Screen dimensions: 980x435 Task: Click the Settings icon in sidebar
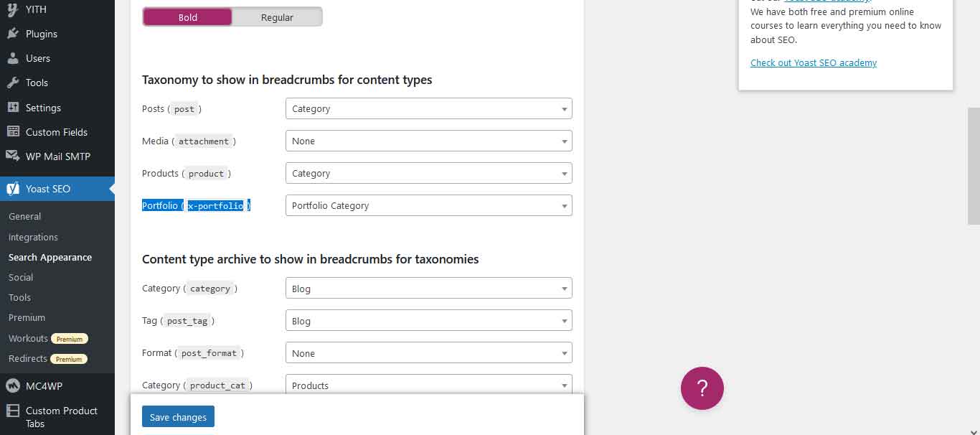pyautogui.click(x=13, y=108)
